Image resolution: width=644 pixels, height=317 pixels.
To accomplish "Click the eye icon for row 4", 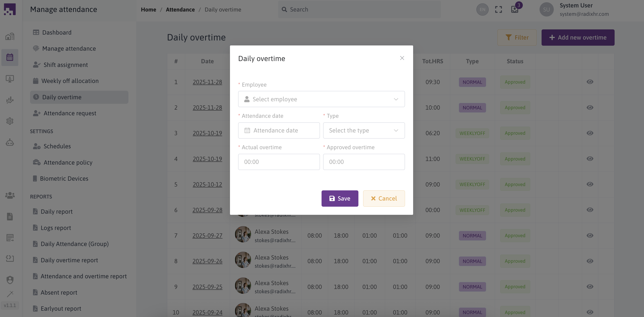I will coord(590,159).
